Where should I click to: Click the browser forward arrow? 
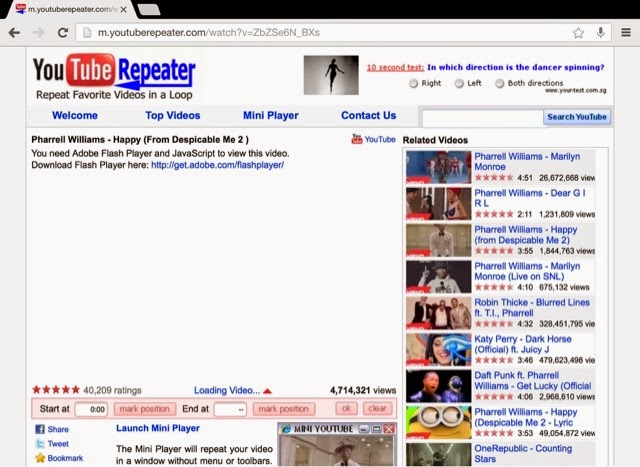38,33
